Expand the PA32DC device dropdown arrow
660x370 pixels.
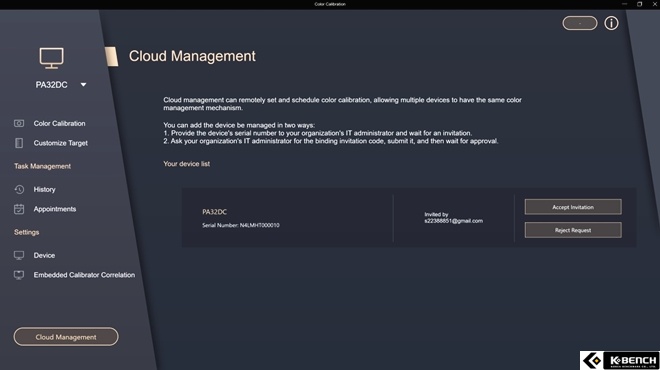click(x=83, y=85)
